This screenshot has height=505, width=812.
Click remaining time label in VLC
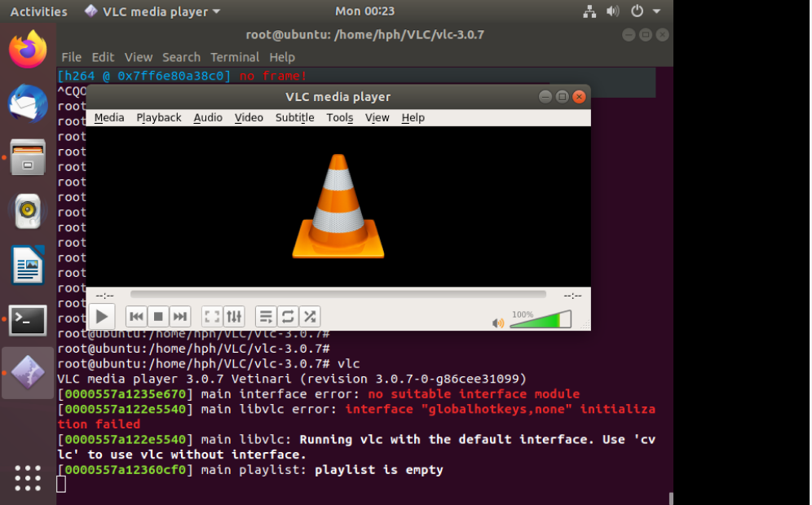coord(572,296)
